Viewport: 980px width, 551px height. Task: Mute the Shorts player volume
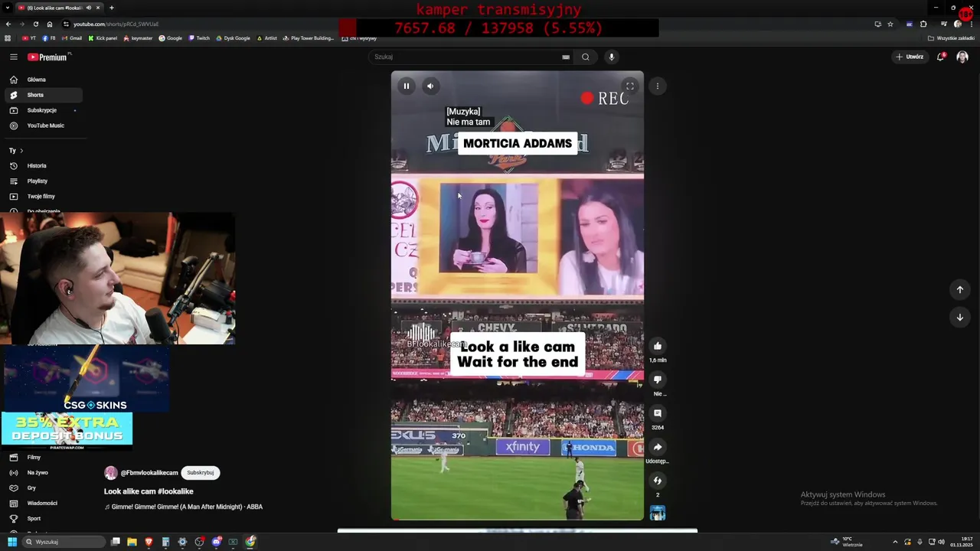tap(430, 86)
